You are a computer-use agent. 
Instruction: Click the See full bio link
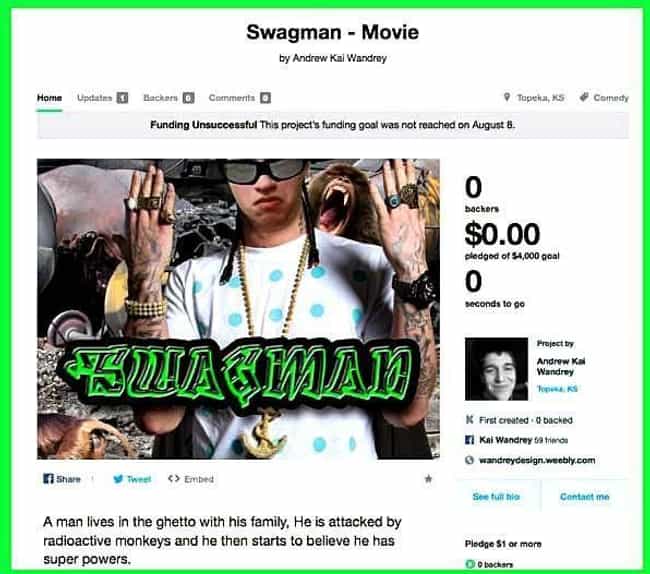coord(496,496)
